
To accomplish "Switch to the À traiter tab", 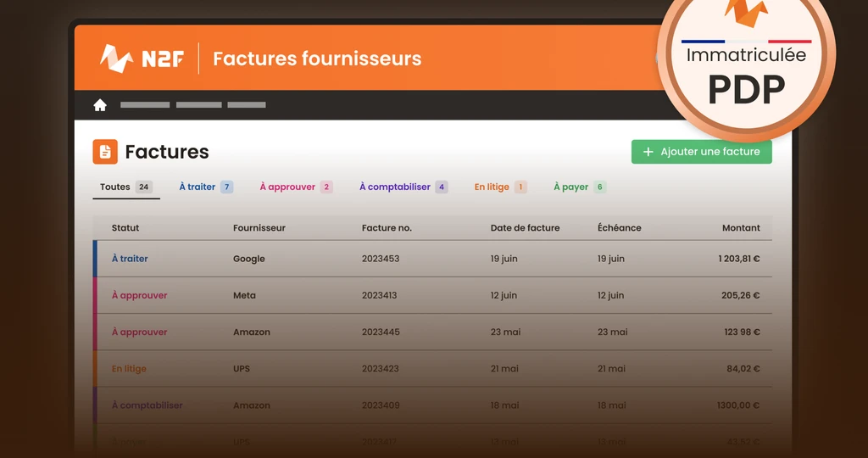I will tap(205, 187).
